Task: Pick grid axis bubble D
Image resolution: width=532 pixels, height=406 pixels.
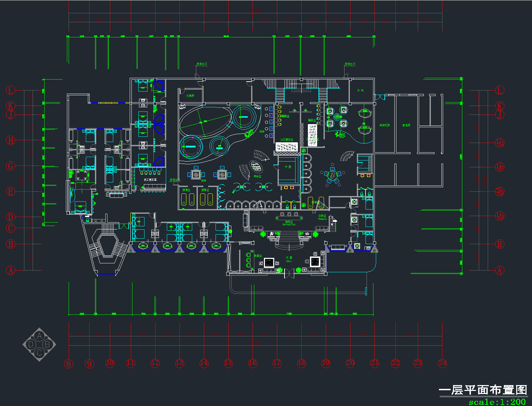Action: (x=11, y=217)
